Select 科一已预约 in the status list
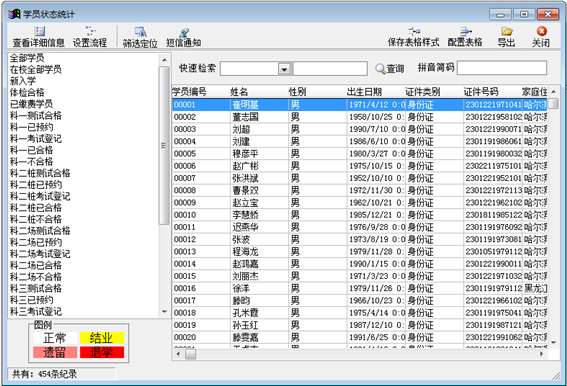 coord(32,127)
